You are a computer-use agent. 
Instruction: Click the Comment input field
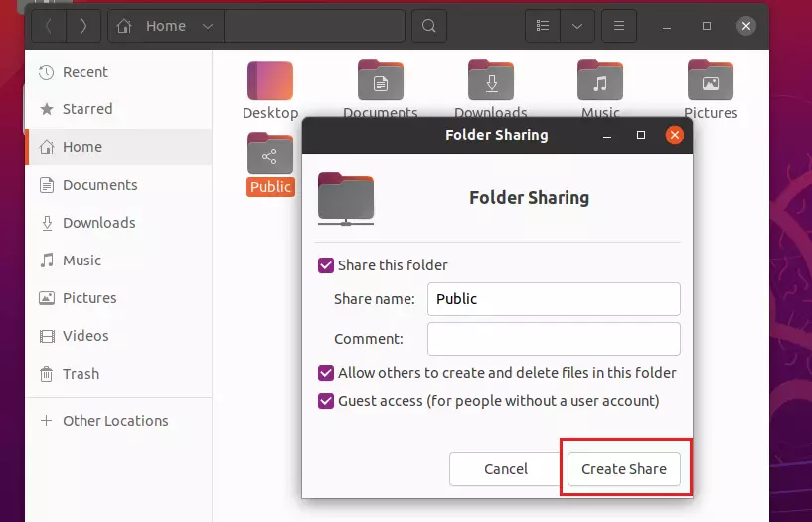point(554,339)
